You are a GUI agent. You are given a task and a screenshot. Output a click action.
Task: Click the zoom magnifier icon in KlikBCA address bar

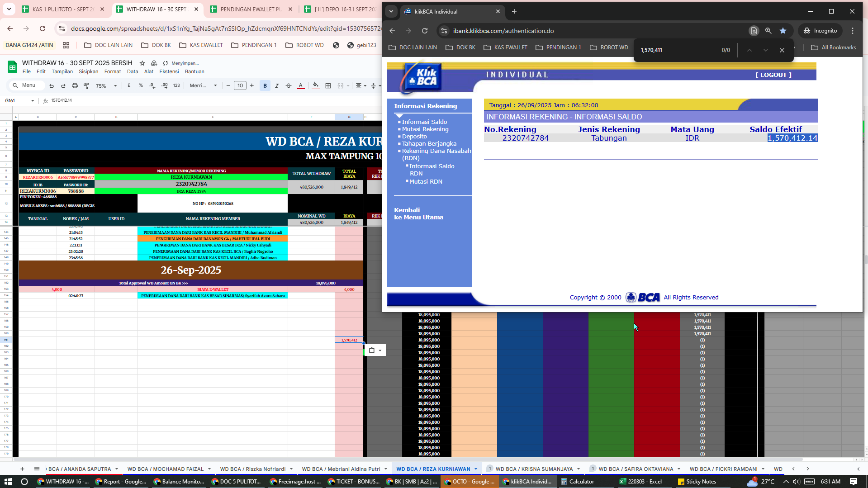768,31
